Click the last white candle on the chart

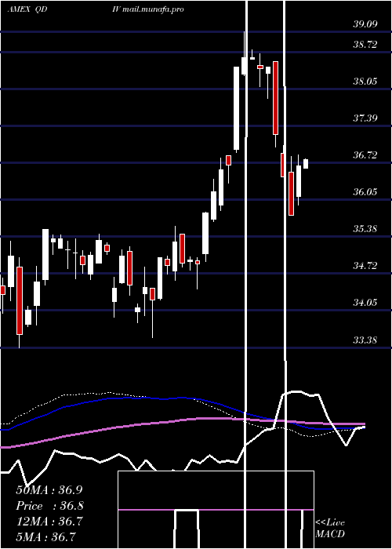pos(306,164)
